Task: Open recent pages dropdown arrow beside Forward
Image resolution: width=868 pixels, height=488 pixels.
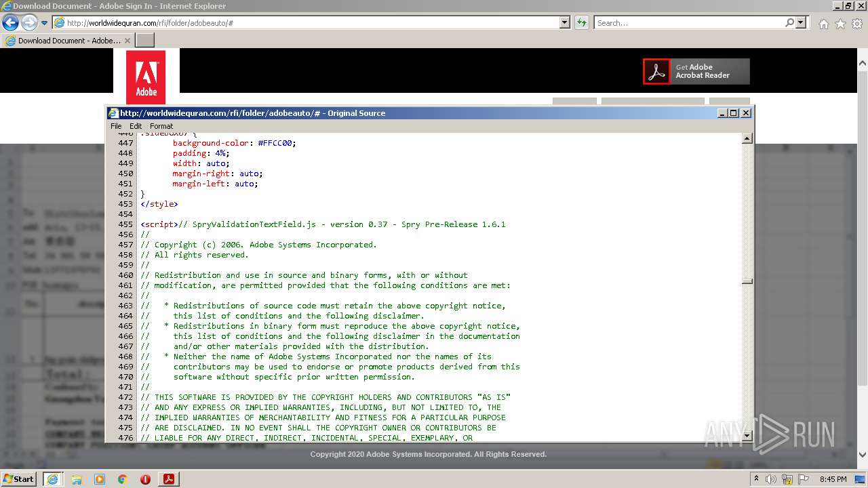Action: pos(44,23)
